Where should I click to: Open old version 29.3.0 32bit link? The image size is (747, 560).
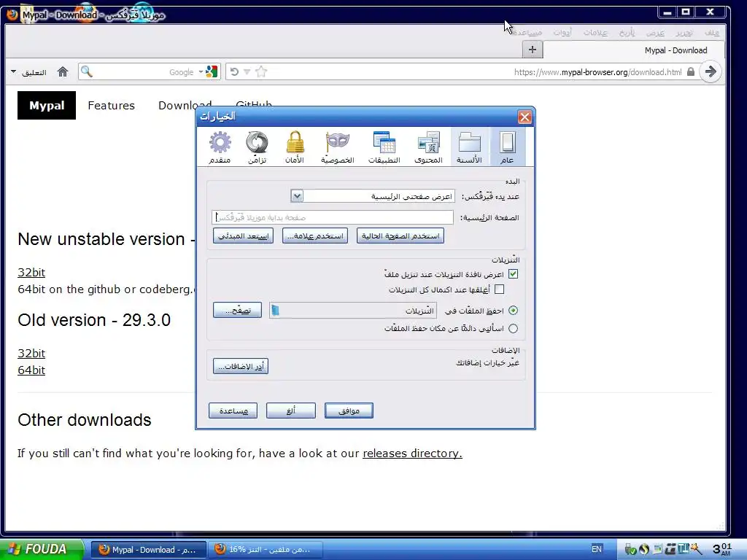[x=31, y=354]
